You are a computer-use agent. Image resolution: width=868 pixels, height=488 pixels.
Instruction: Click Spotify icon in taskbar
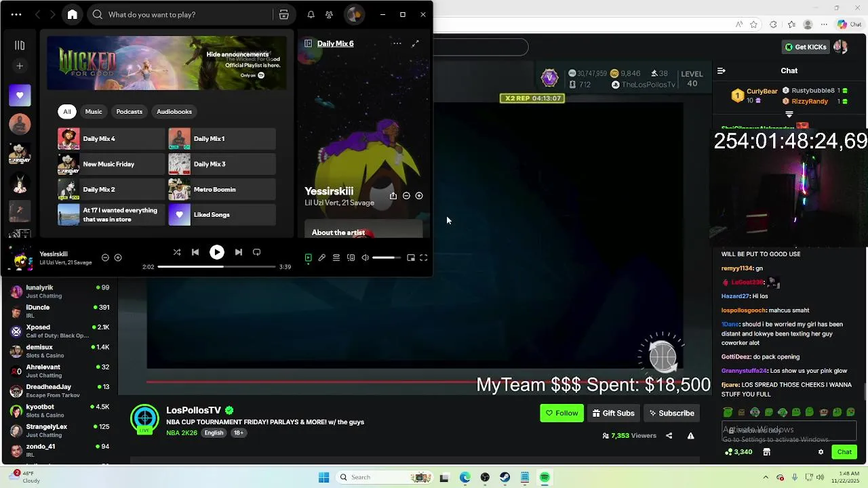(x=545, y=477)
